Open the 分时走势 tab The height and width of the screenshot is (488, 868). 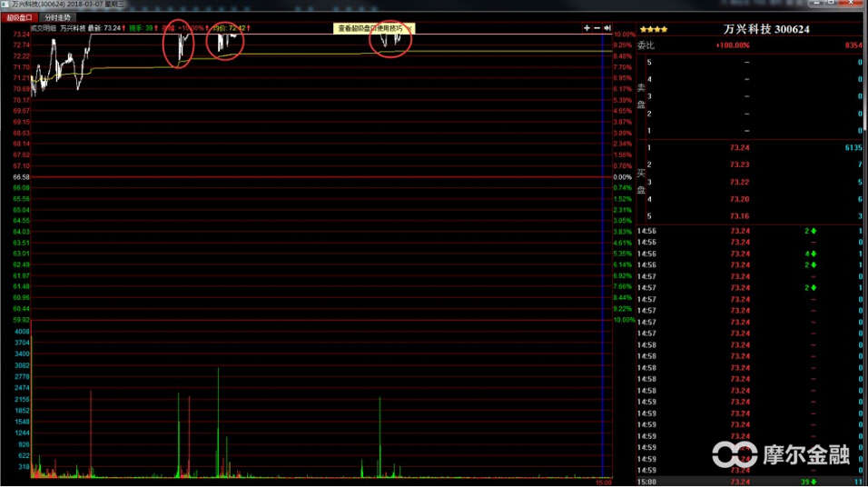pyautogui.click(x=57, y=18)
